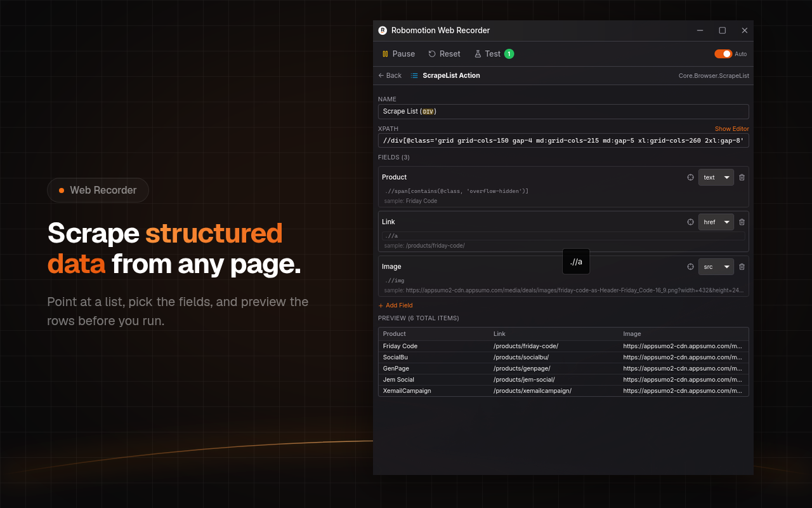Select the Friday Code preview row cell
The height and width of the screenshot is (508, 812).
400,346
